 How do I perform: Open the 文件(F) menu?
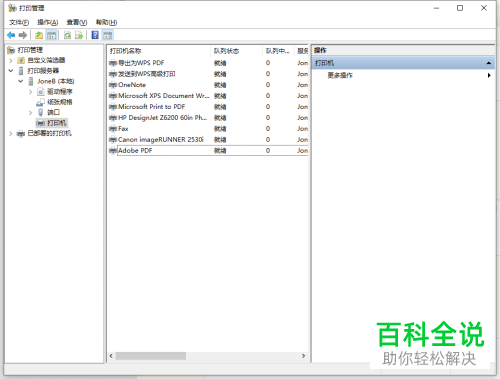[19, 22]
